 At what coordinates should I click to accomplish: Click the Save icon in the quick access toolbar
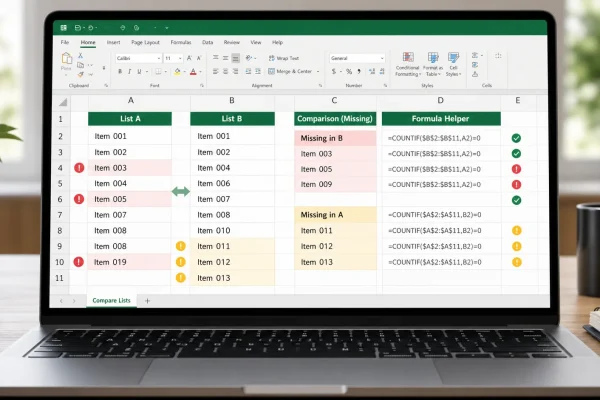point(78,28)
